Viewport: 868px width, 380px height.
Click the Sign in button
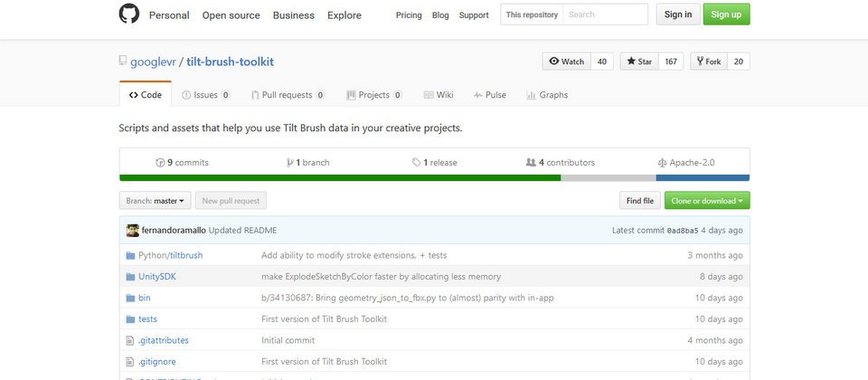point(678,14)
